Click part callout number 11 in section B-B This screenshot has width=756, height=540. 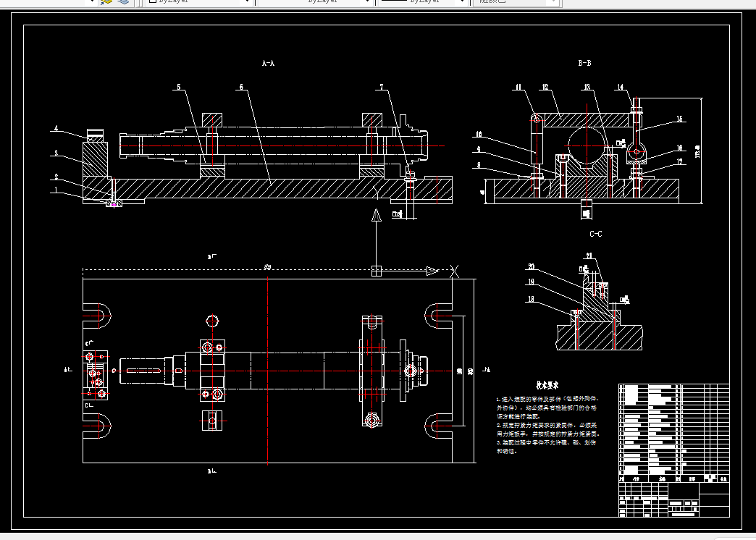(x=518, y=88)
